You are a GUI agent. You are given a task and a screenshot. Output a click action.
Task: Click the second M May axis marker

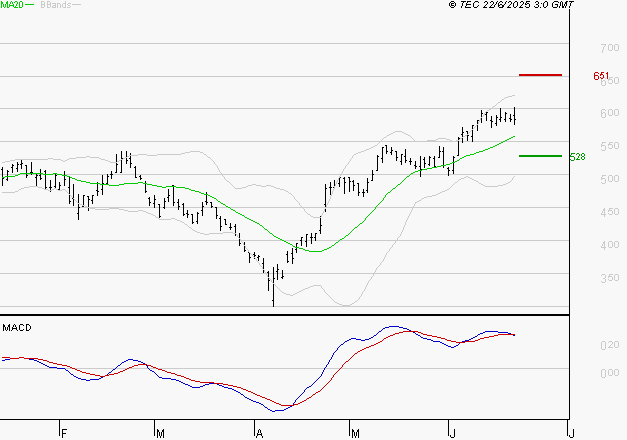pos(355,434)
